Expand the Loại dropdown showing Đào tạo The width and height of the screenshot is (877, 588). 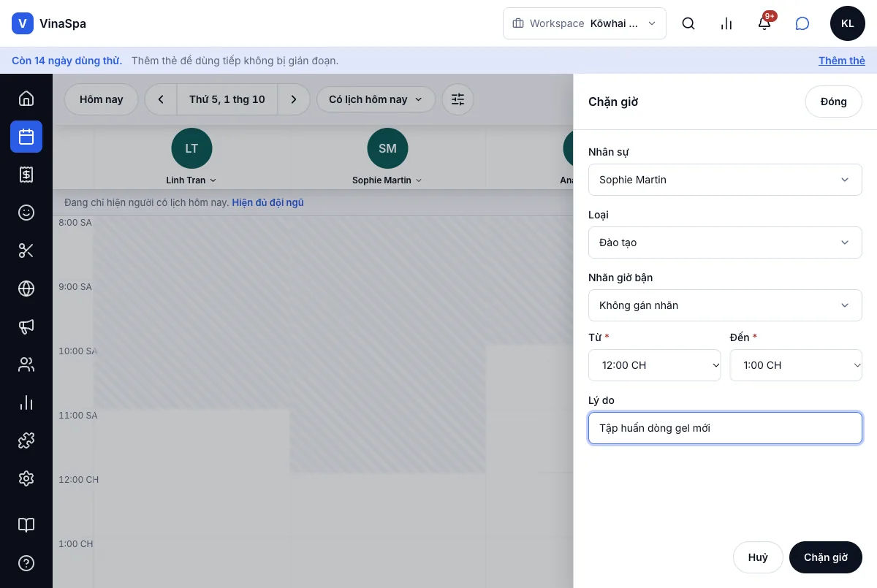tap(725, 243)
